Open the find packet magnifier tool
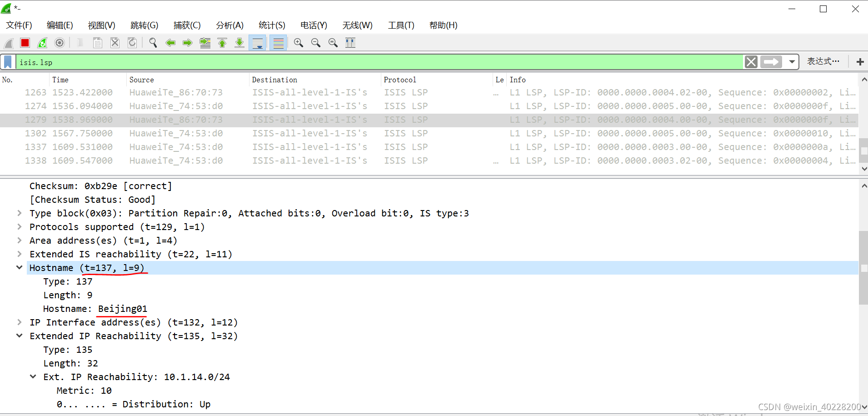Viewport: 868px width, 416px height. pos(153,43)
